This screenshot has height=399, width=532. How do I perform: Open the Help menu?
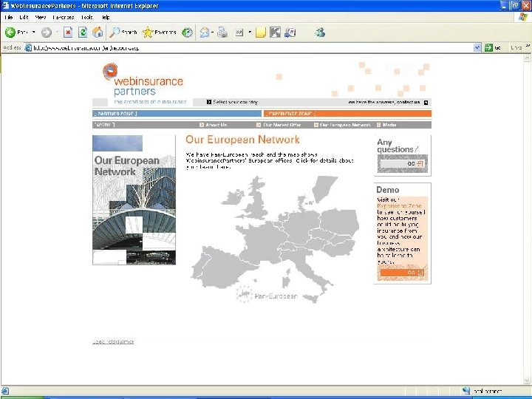pyautogui.click(x=106, y=17)
